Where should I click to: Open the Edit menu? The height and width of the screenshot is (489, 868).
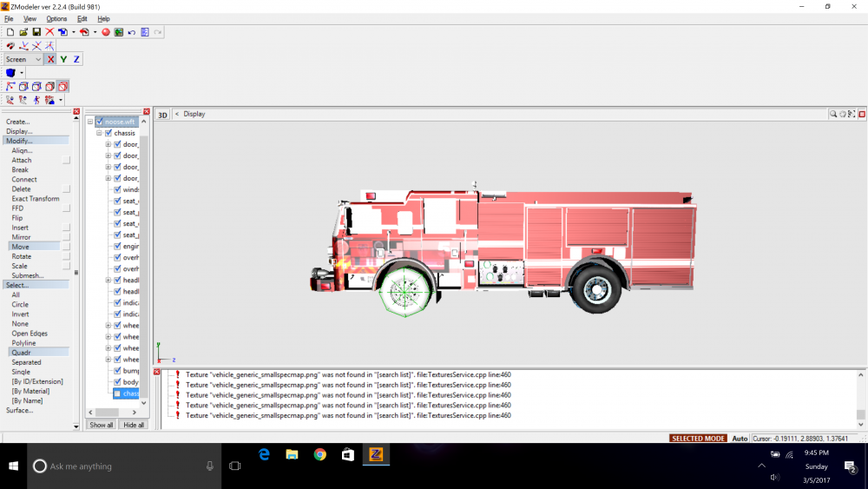click(x=82, y=19)
